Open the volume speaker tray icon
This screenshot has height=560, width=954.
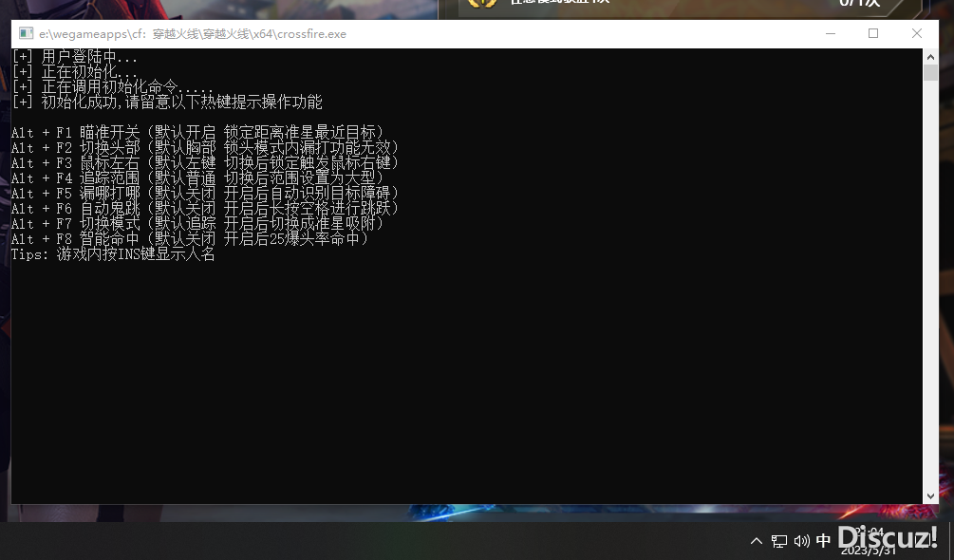(x=802, y=541)
